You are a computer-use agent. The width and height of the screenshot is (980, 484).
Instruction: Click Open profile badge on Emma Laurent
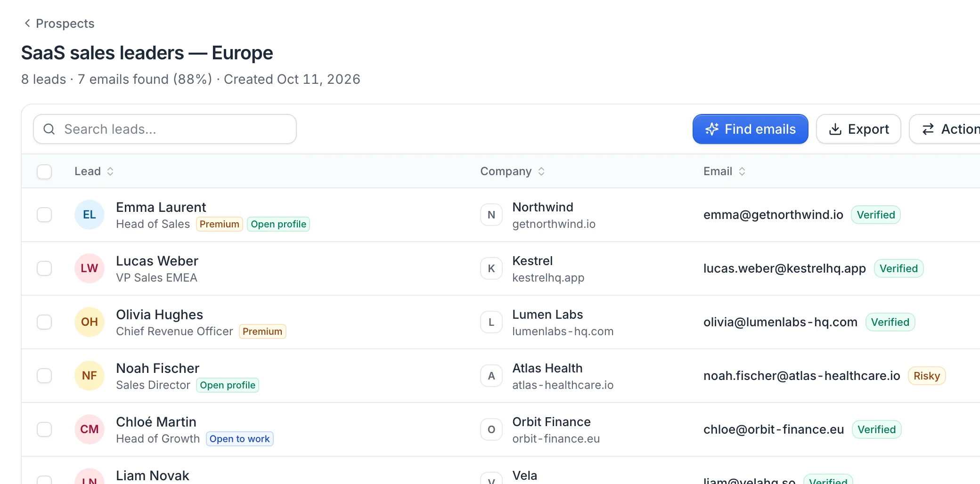point(278,224)
